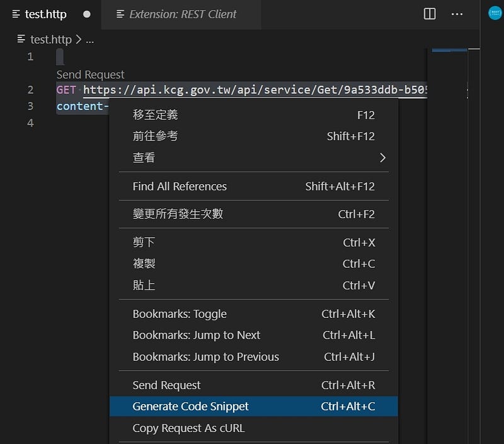Click test.http in the breadcrumb
The width and height of the screenshot is (504, 444).
point(50,39)
